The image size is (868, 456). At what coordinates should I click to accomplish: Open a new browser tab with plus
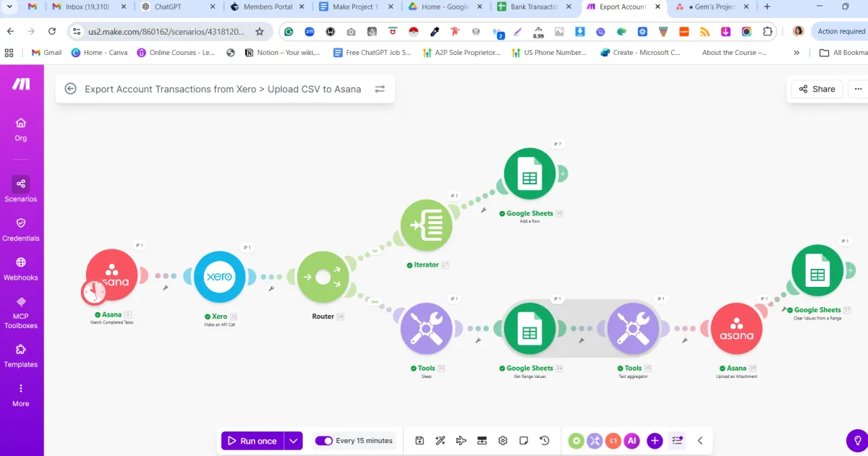click(767, 7)
